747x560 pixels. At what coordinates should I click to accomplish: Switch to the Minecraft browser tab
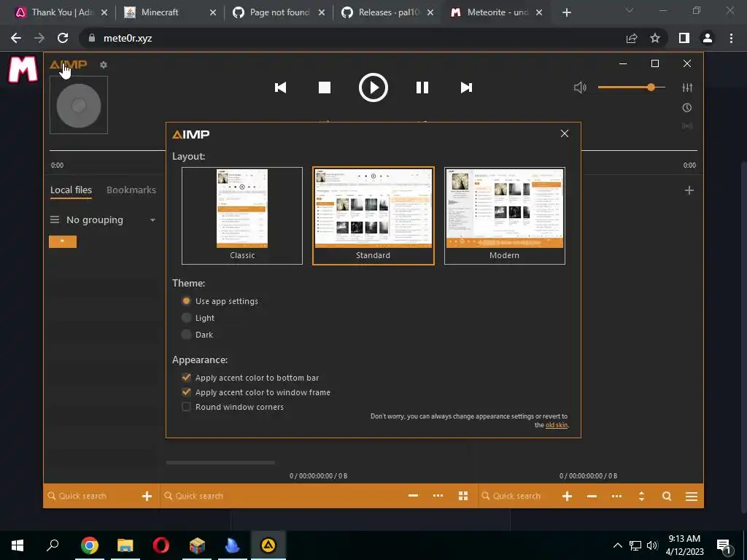pos(169,12)
